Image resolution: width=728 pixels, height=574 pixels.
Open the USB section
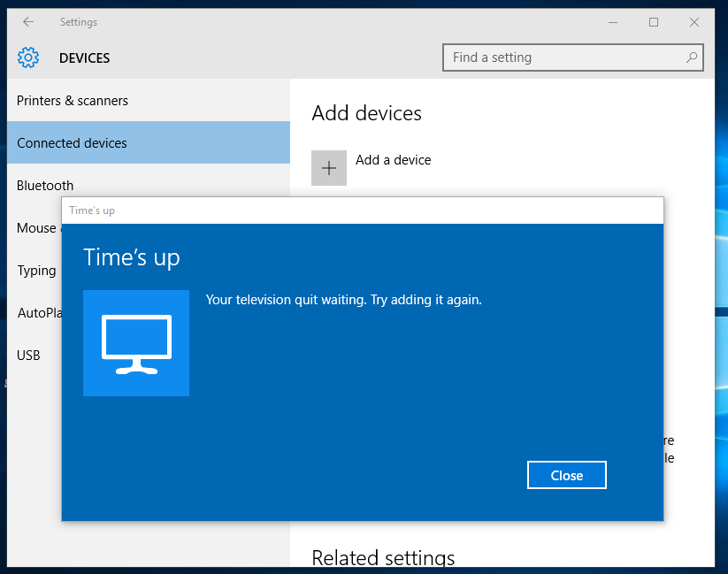pos(35,356)
